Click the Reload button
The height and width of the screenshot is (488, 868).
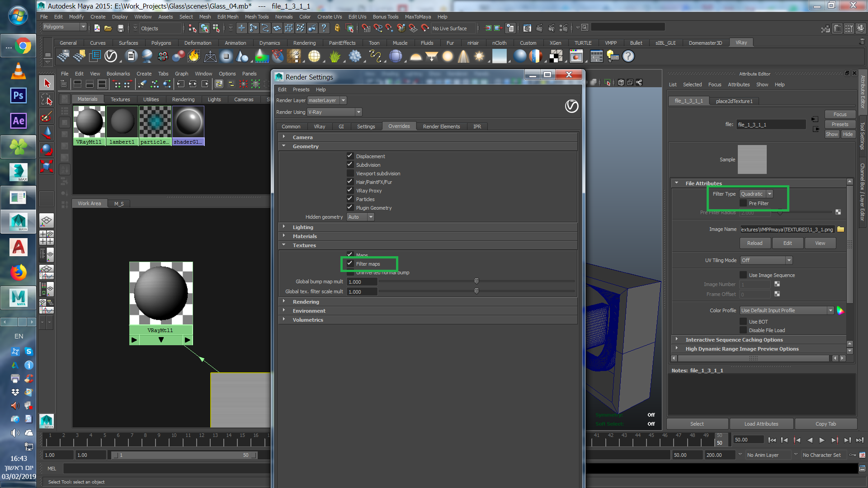tap(755, 243)
